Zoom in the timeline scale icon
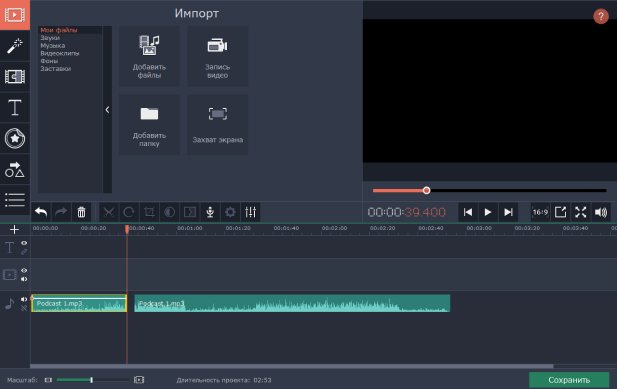This screenshot has height=389, width=617. tap(139, 380)
